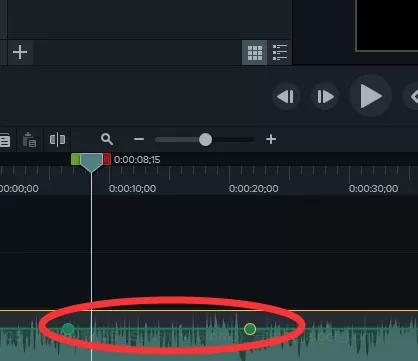Zoom out timeline with minus button
The image size is (418, 361).
tap(139, 139)
